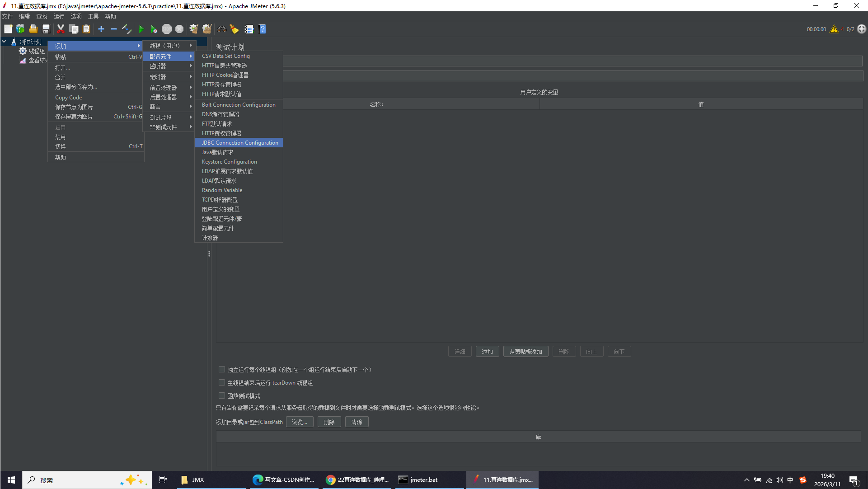Enable 独立运行每个线程组 checkbox
The image size is (868, 489).
tap(222, 370)
